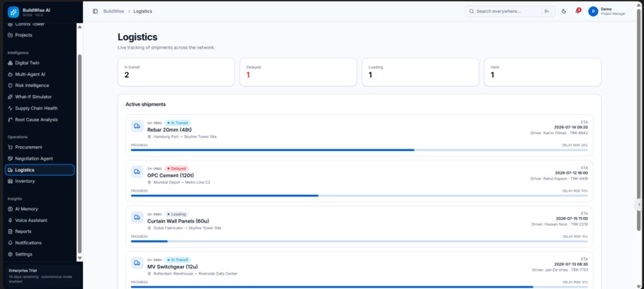Focus the Search everywhere field
This screenshot has height=289, width=644.
tap(510, 11)
